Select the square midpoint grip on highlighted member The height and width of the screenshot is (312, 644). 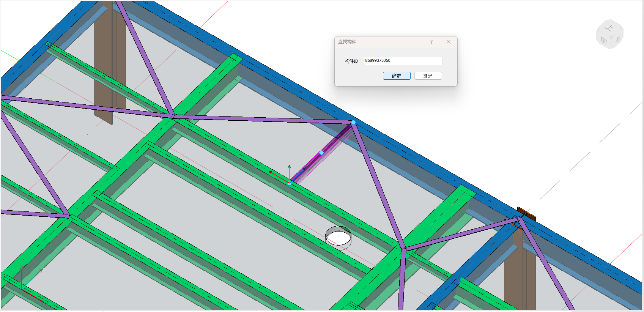click(321, 153)
